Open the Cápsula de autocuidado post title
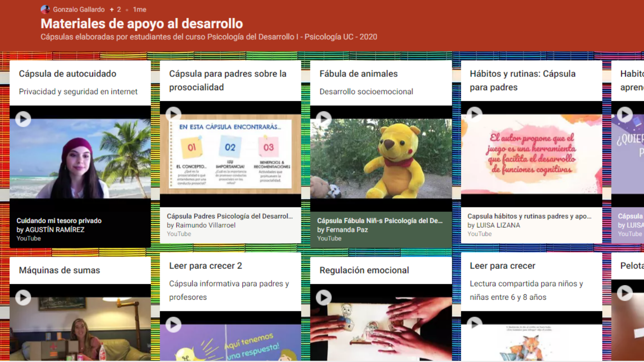The width and height of the screenshot is (644, 362). [67, 74]
